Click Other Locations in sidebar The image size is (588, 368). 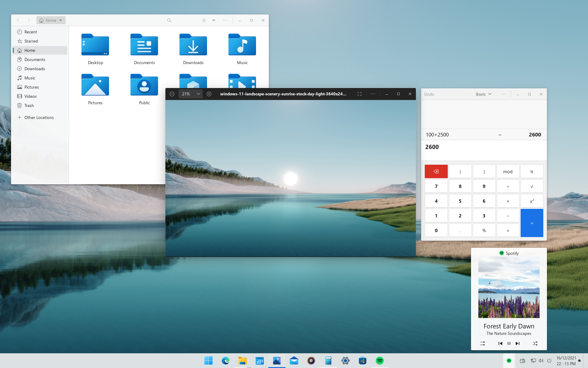(x=40, y=117)
